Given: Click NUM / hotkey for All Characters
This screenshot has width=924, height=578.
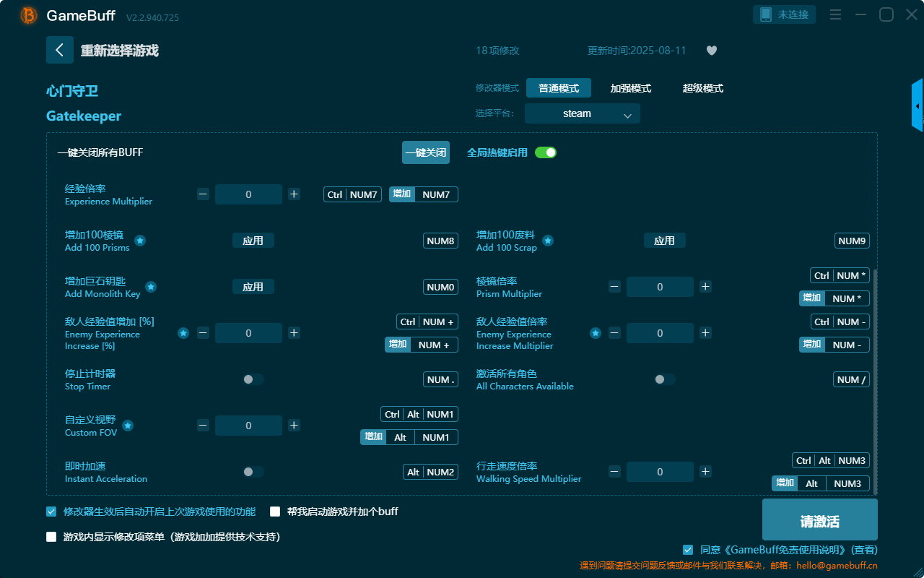Looking at the screenshot, I should 852,379.
